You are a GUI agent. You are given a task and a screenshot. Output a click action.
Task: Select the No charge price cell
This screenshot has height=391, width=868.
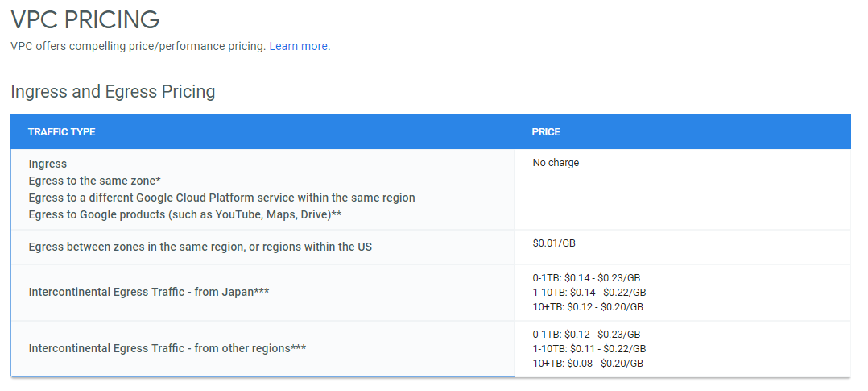coord(556,163)
